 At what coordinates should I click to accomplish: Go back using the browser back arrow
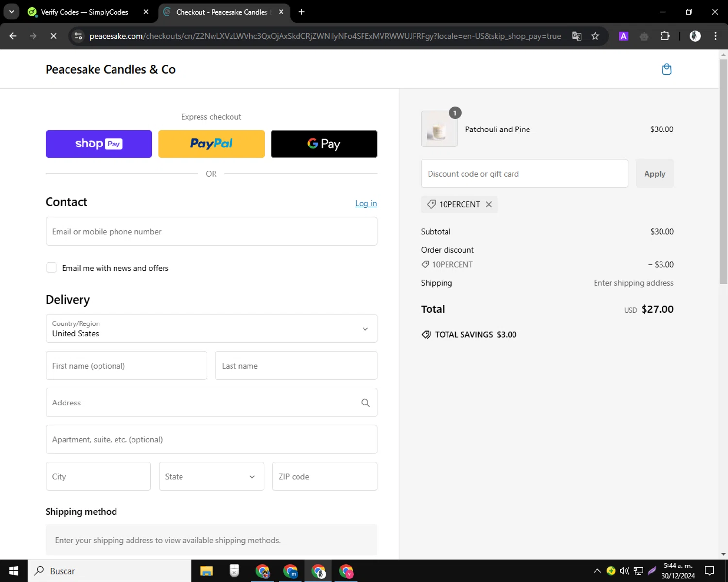point(13,36)
